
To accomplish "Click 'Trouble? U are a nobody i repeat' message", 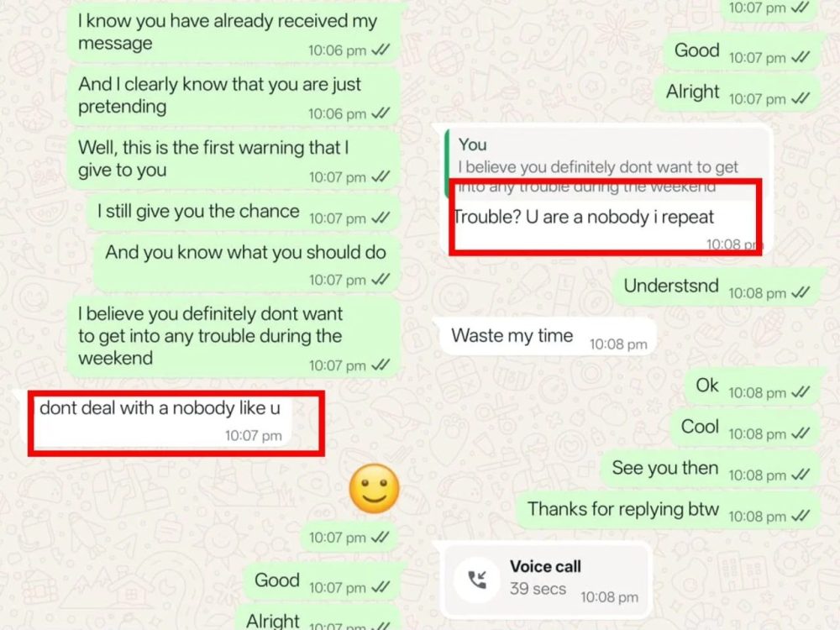I will point(584,217).
